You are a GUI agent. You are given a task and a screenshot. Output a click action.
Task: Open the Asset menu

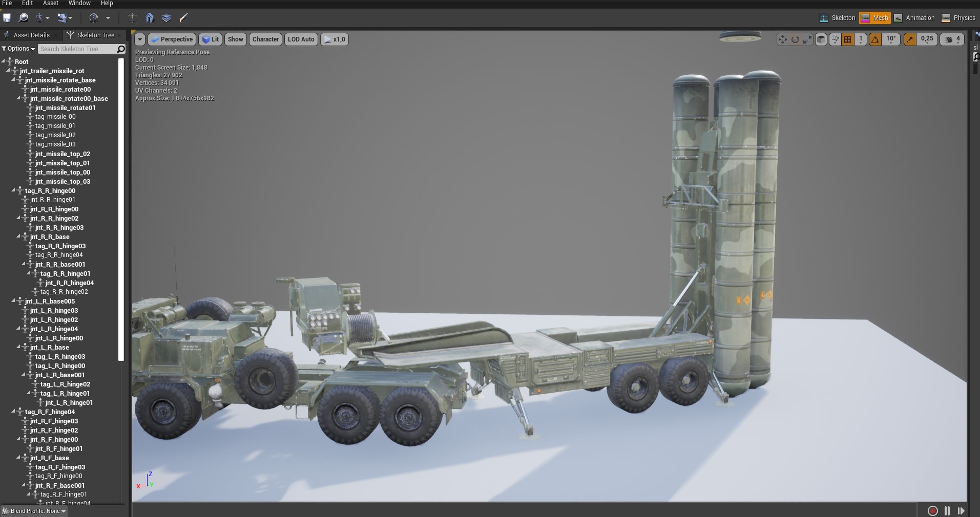click(x=50, y=3)
